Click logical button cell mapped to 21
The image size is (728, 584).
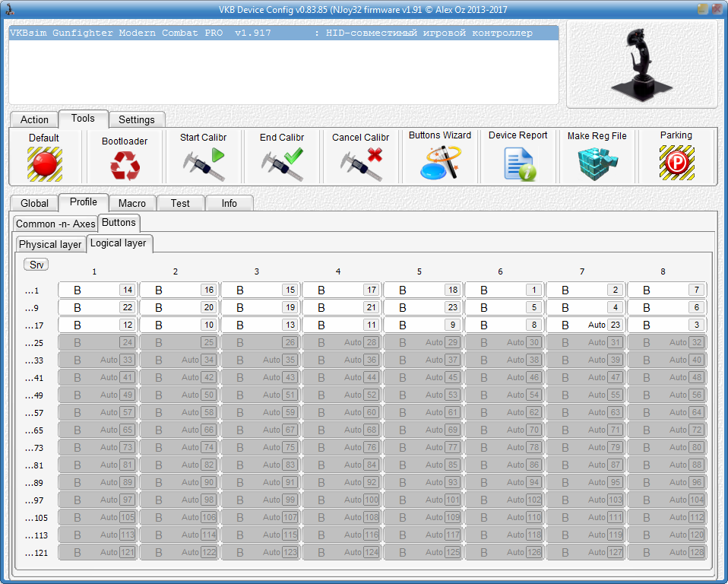342,307
